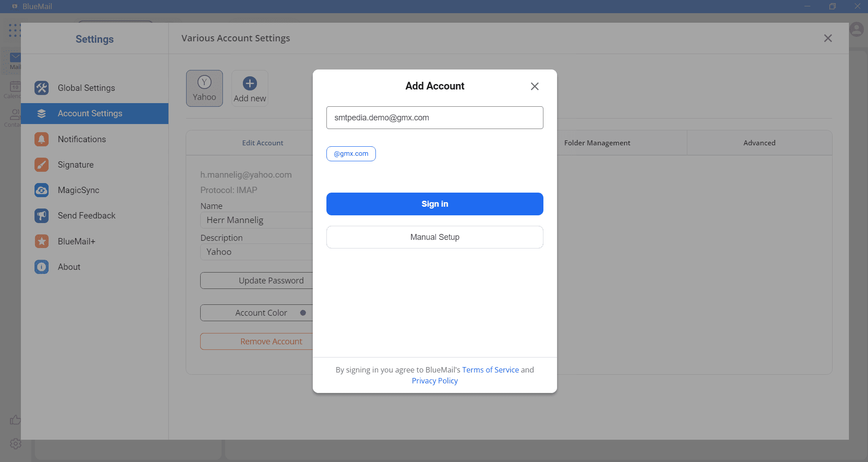Click the About info icon
This screenshot has height=462, width=868.
[42, 267]
